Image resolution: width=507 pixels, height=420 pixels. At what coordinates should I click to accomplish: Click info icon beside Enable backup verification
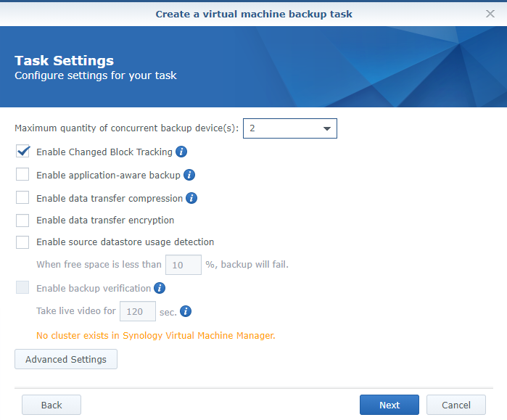(160, 288)
